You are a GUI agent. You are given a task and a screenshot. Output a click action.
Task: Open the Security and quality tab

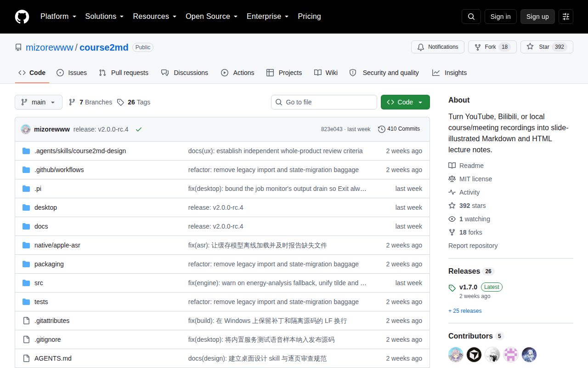[x=384, y=73]
